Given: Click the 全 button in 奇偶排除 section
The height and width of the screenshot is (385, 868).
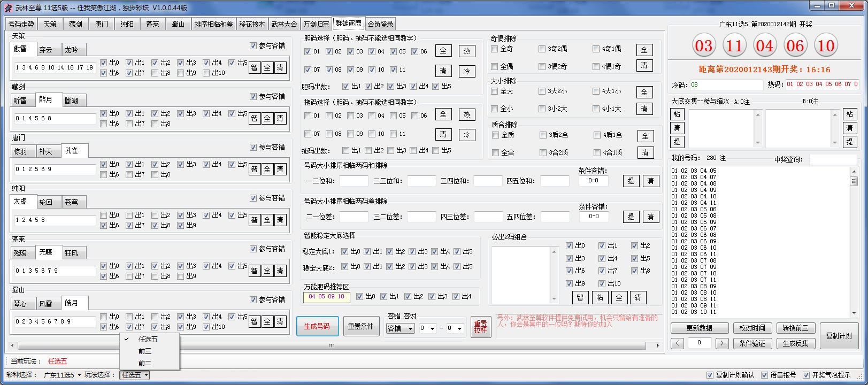Looking at the screenshot, I should pos(644,50).
